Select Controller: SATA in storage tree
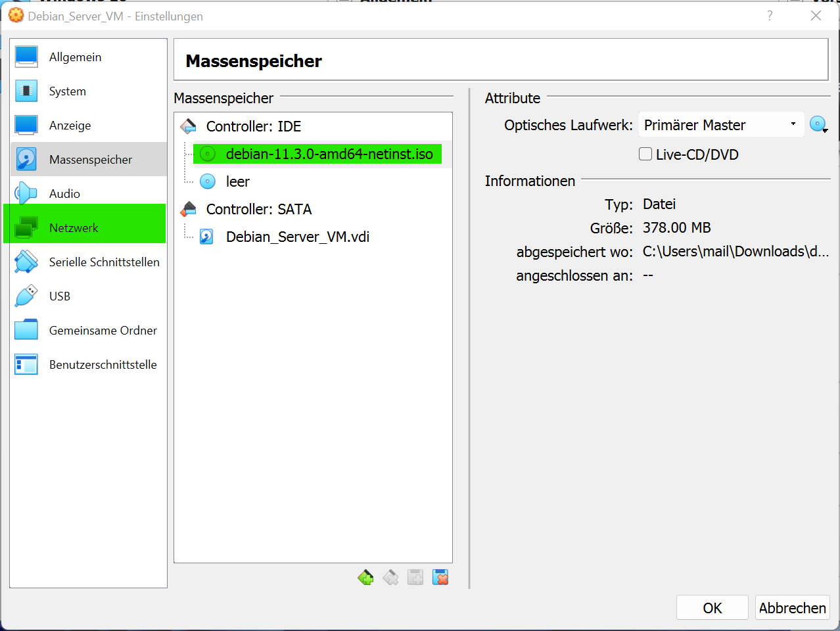 [x=259, y=209]
